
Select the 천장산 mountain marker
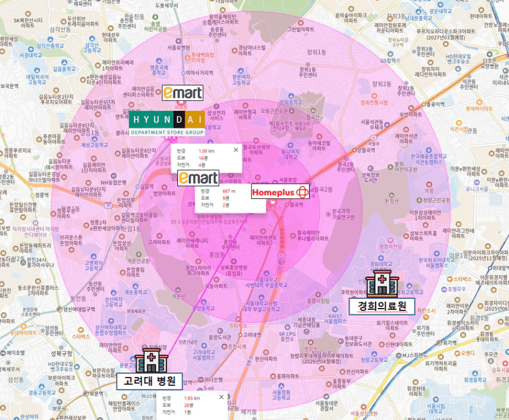(x=391, y=195)
